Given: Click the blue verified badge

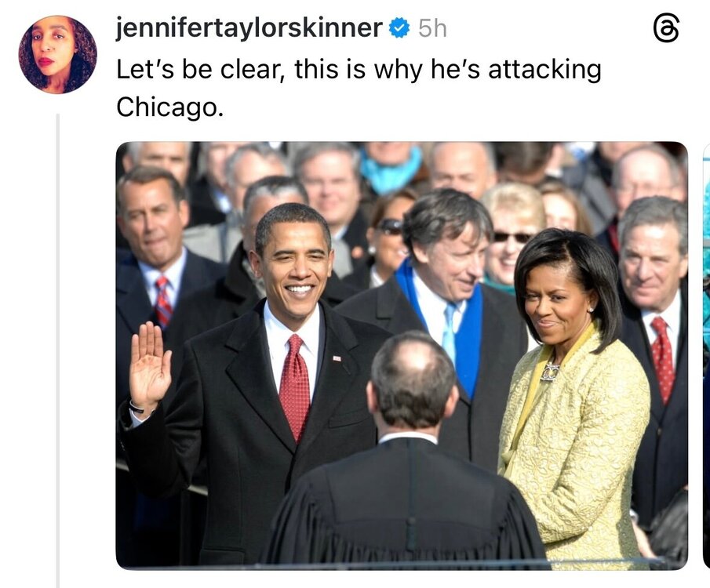Looking at the screenshot, I should [399, 28].
